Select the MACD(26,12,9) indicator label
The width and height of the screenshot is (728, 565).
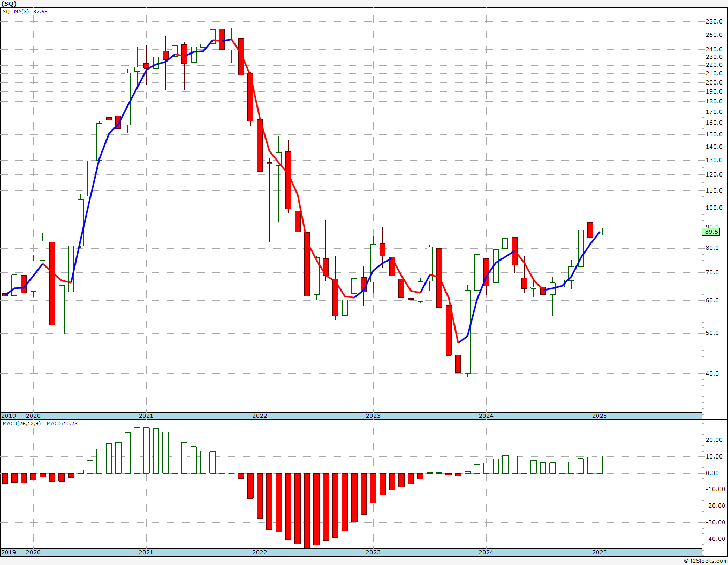[x=21, y=423]
